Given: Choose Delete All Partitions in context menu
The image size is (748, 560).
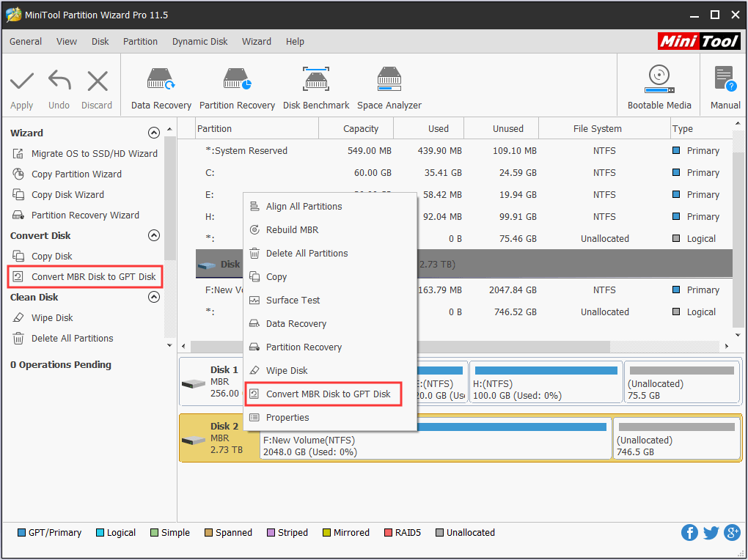Looking at the screenshot, I should [x=330, y=253].
